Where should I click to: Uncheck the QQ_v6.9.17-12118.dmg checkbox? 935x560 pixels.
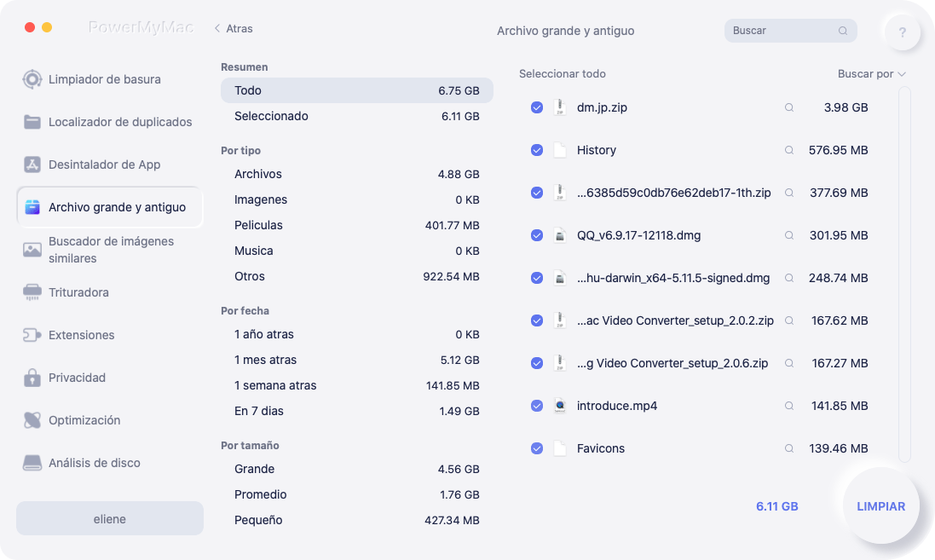537,235
